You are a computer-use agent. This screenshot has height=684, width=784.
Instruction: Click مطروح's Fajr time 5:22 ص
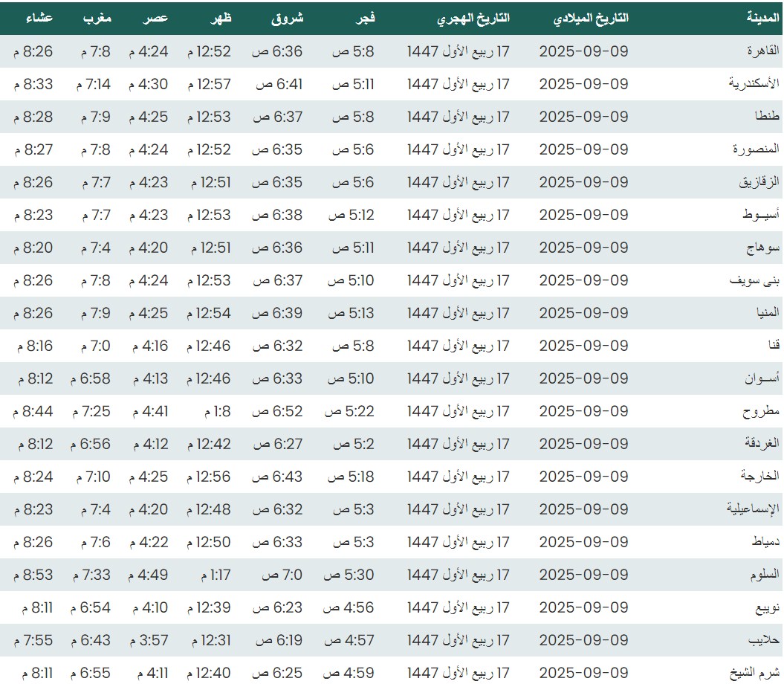coord(351,411)
